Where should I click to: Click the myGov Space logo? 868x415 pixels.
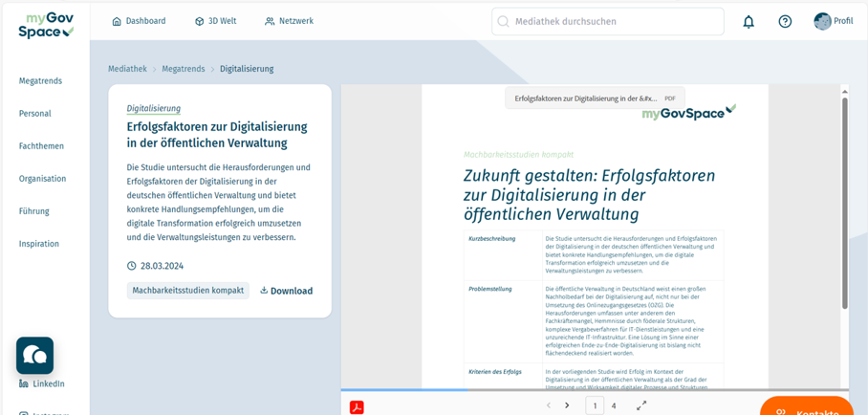coord(46,26)
